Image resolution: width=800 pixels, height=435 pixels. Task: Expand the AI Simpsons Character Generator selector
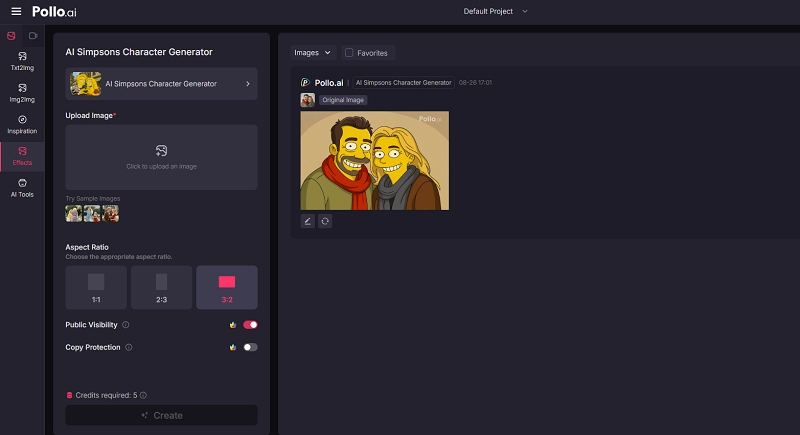pyautogui.click(x=161, y=84)
